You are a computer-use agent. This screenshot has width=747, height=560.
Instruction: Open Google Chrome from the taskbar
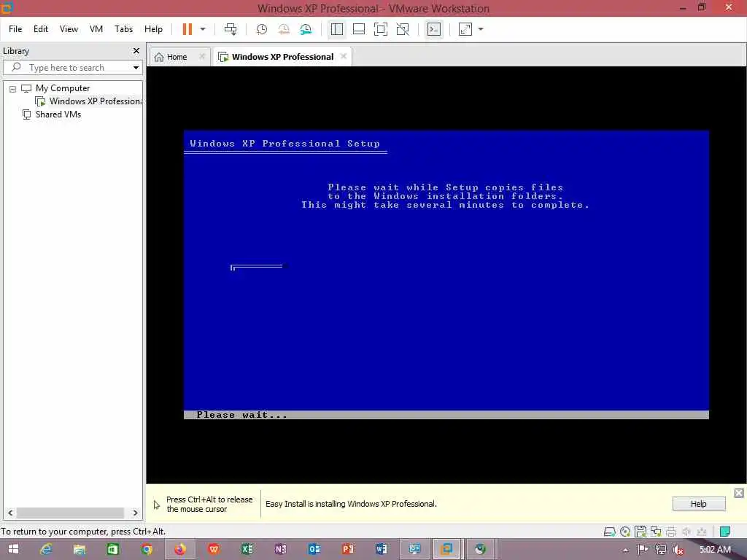tap(147, 549)
